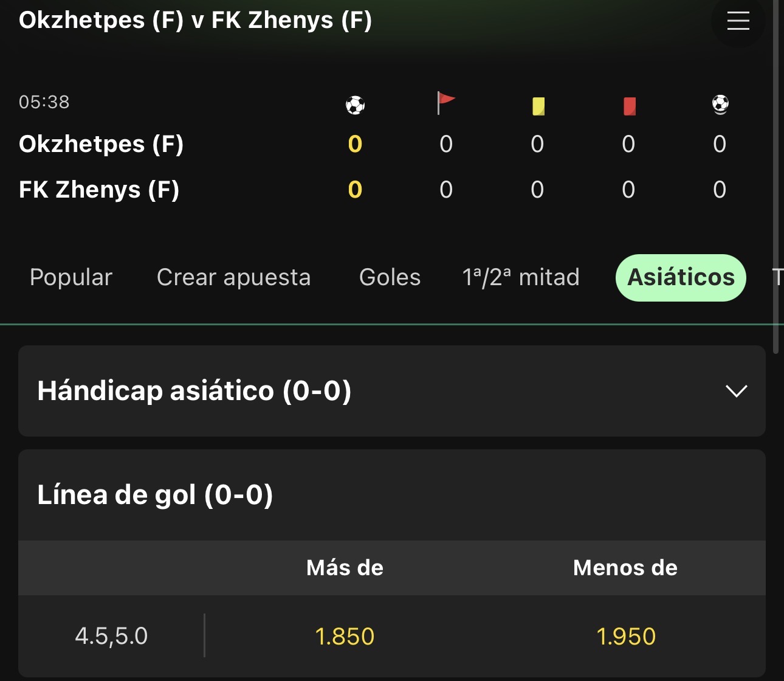Switch to the Crear apuesta tab
The width and height of the screenshot is (784, 681).
[x=233, y=277]
